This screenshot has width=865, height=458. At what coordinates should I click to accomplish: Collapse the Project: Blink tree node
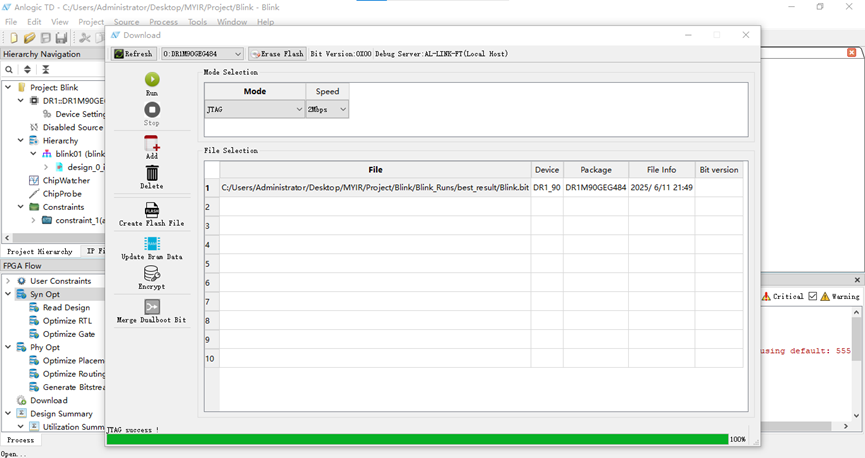tap(8, 87)
